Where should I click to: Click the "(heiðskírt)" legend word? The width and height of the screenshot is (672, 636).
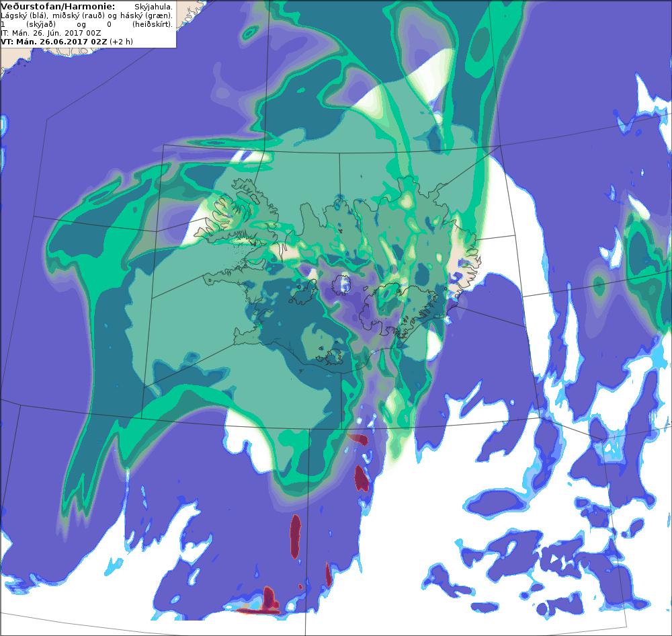coord(153,24)
